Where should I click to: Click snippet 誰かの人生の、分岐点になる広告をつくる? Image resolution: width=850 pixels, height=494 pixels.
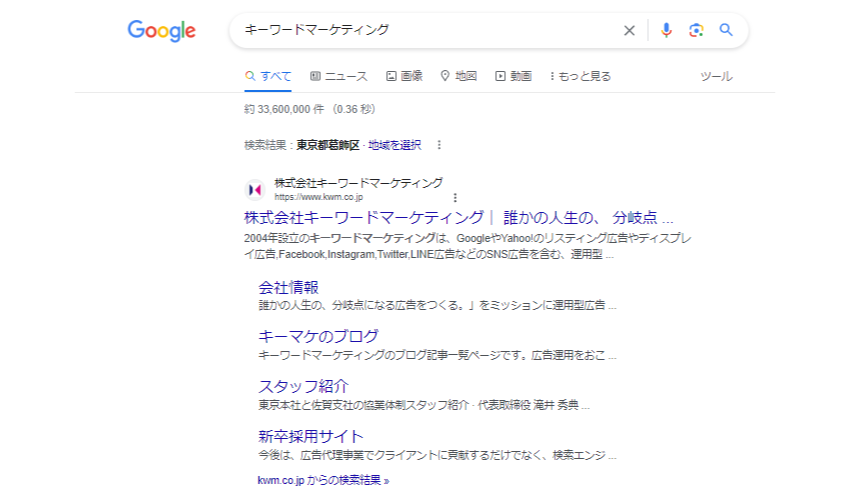(x=437, y=305)
